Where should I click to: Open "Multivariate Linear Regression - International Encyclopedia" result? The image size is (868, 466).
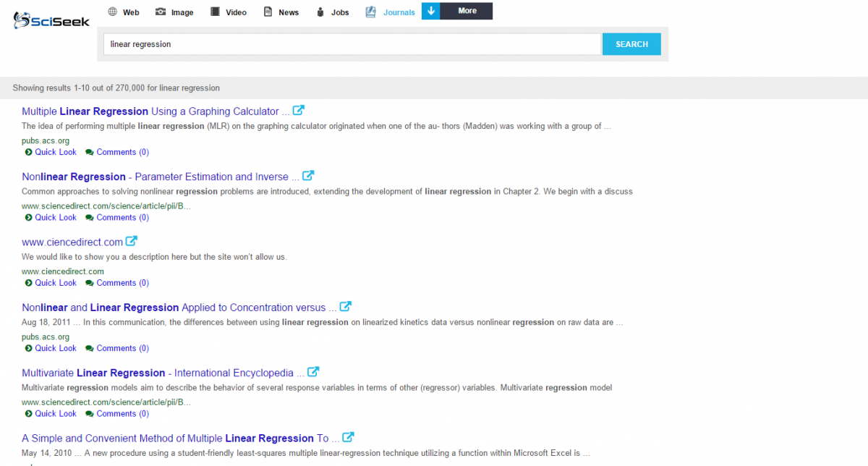coord(163,373)
